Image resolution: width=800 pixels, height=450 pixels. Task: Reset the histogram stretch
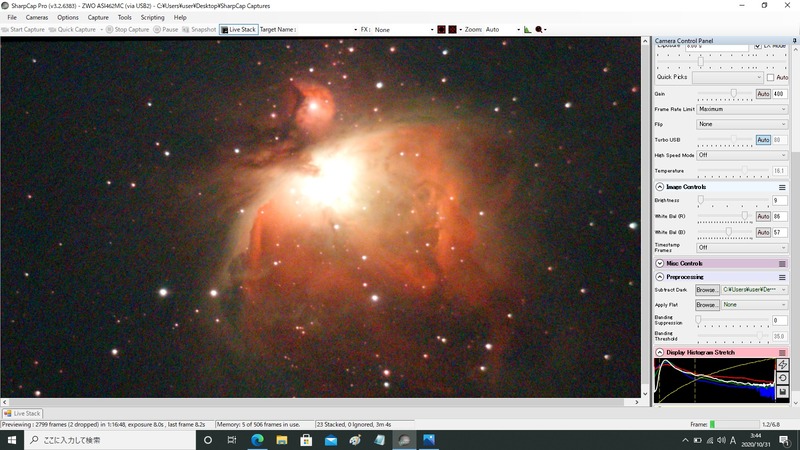click(x=782, y=378)
